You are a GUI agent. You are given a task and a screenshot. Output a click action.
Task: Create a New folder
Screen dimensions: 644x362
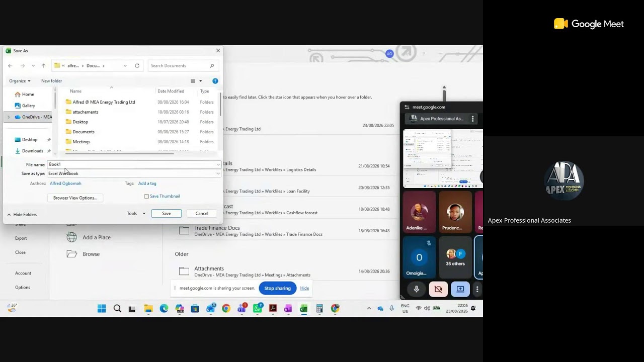pyautogui.click(x=51, y=81)
